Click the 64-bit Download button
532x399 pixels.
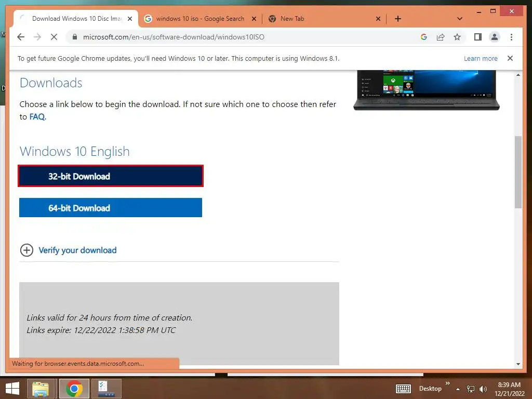[x=111, y=208]
